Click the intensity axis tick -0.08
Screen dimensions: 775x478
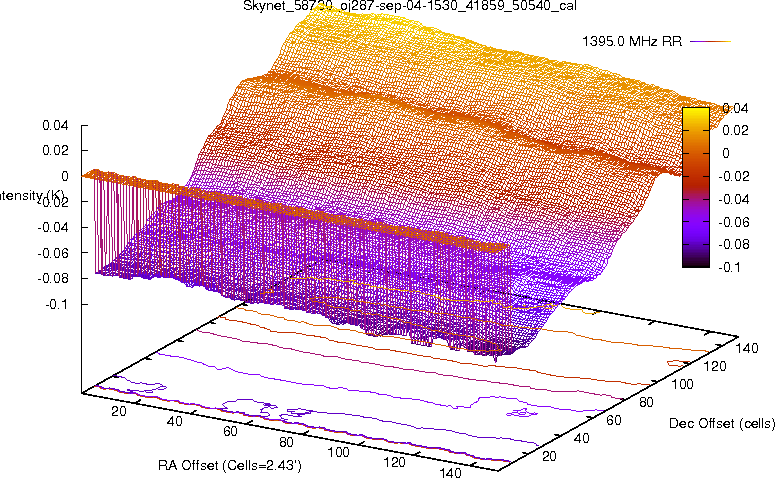click(x=53, y=278)
